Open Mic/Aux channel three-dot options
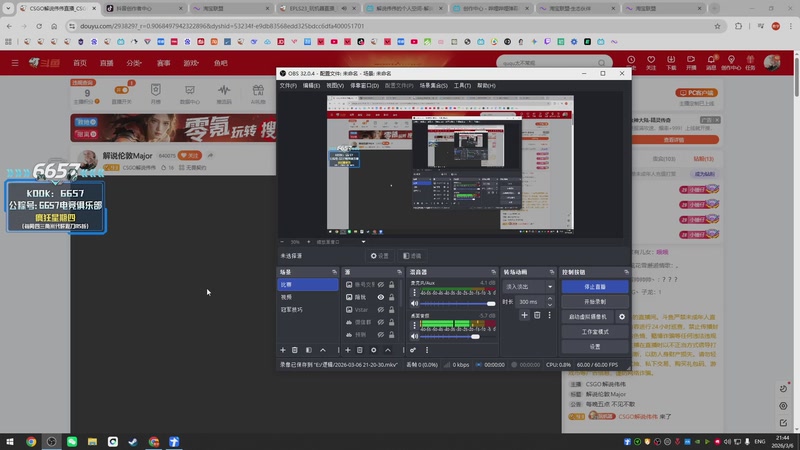The image size is (800, 450). tap(414, 293)
